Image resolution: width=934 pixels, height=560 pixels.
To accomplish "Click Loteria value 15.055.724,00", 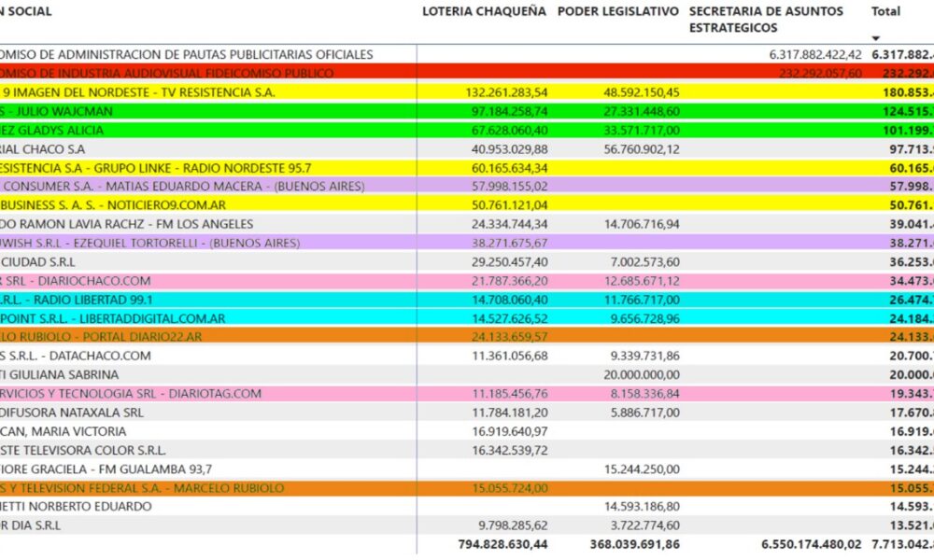I will tap(509, 488).
